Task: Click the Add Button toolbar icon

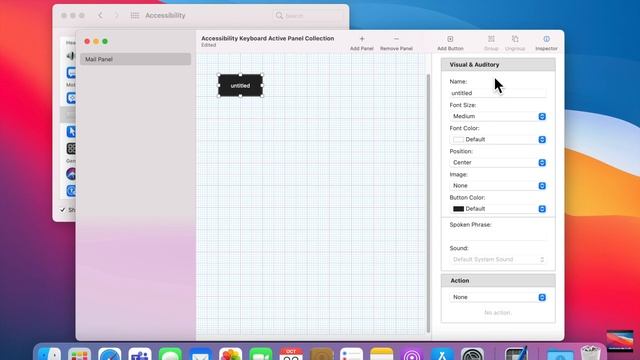Action: tap(450, 39)
